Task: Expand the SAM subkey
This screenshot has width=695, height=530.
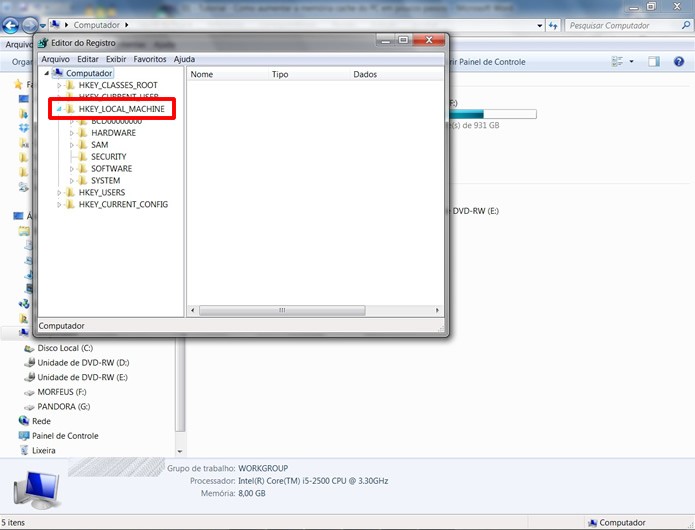Action: click(71, 145)
